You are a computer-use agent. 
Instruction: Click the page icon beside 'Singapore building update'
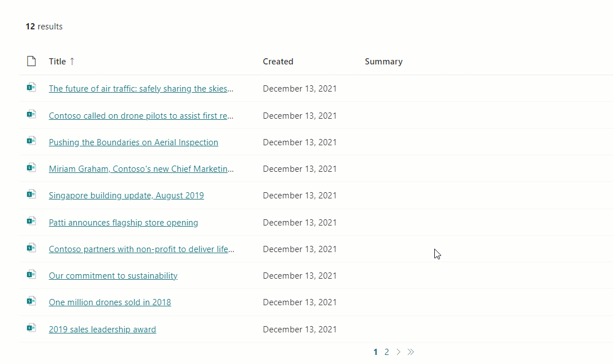(x=31, y=194)
